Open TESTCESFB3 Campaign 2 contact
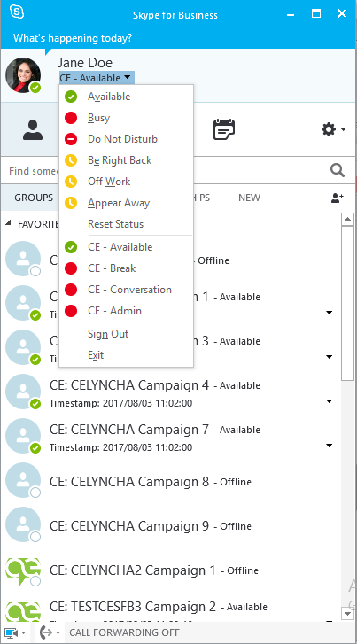This screenshot has height=644, width=357. click(170, 608)
